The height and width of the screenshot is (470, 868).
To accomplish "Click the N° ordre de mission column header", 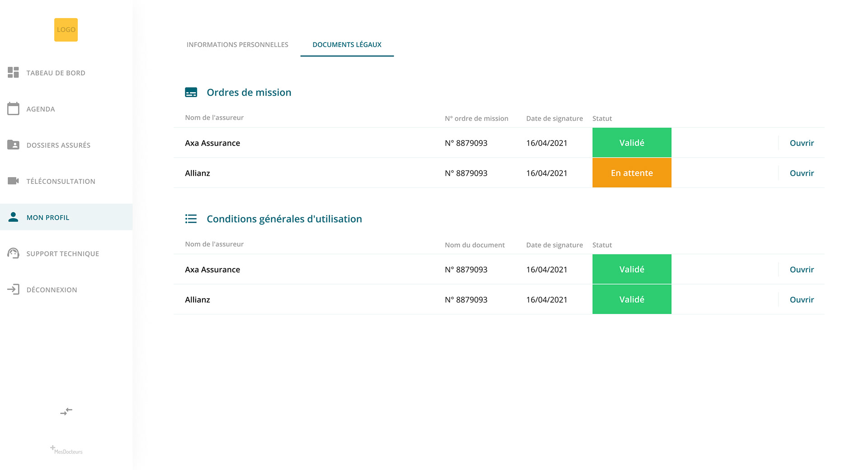I will pyautogui.click(x=476, y=118).
